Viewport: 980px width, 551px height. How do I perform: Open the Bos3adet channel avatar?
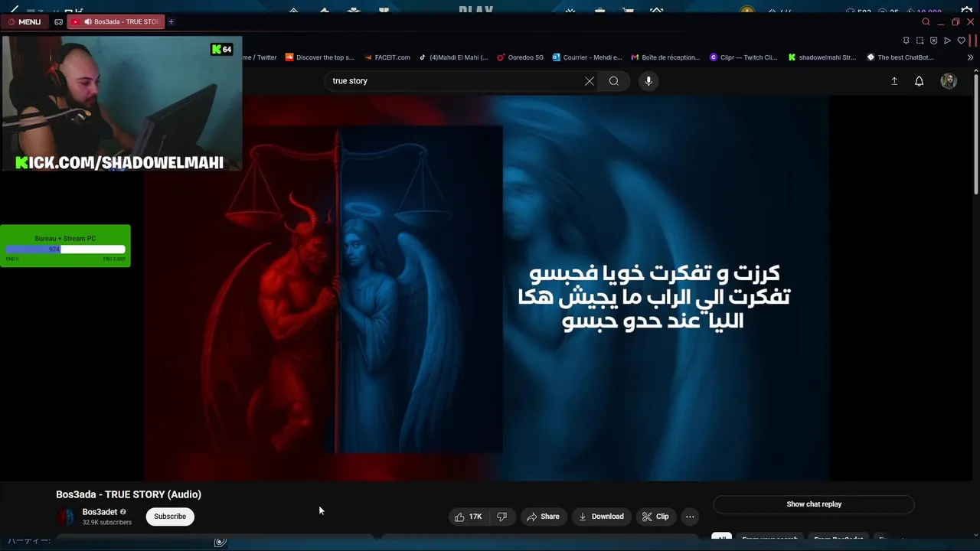pos(66,517)
